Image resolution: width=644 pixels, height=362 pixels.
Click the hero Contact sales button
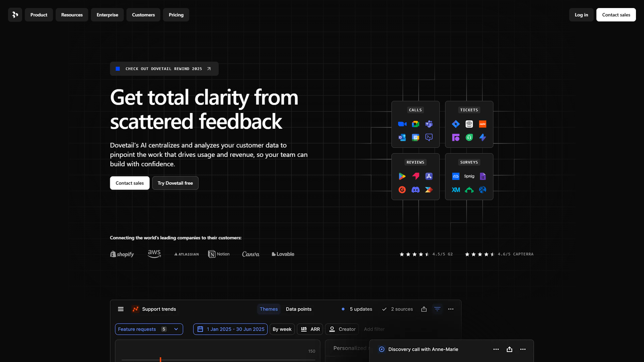point(130,183)
